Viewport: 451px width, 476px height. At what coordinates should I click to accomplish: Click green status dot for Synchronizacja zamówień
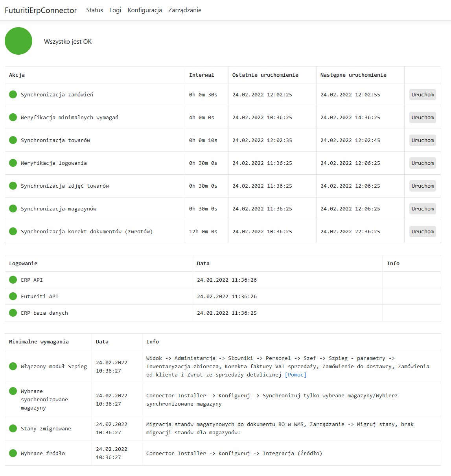(x=13, y=94)
